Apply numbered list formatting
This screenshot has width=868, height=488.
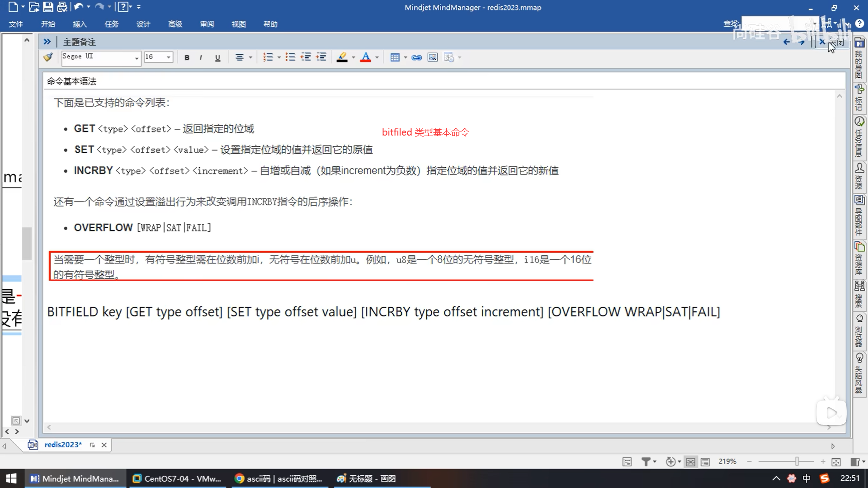268,57
